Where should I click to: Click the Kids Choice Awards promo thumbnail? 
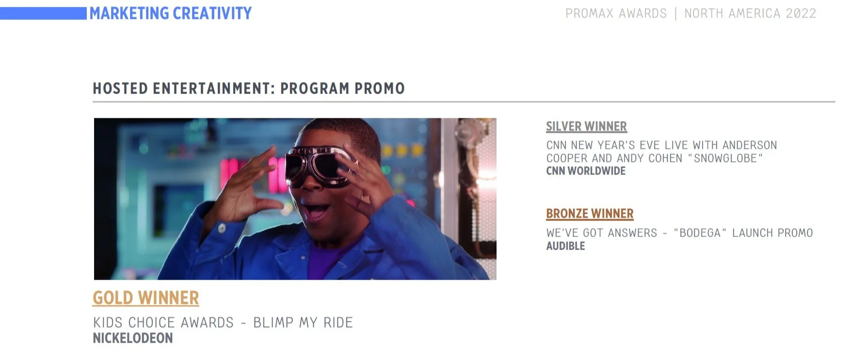pos(295,199)
